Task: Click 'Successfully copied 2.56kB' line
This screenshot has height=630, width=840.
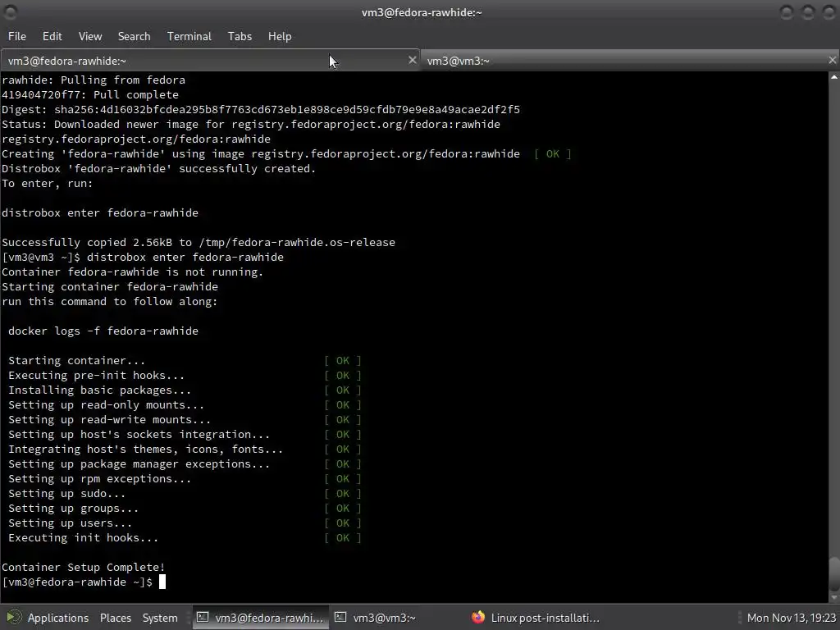Action: click(x=199, y=242)
